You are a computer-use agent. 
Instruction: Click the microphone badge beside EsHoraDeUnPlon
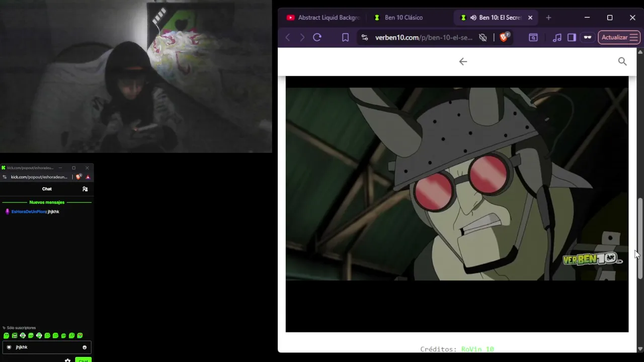tap(7, 212)
